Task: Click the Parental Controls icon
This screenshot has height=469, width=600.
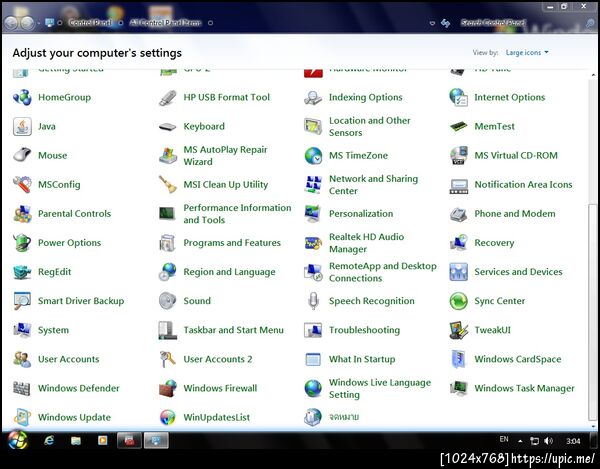Action: (x=22, y=214)
